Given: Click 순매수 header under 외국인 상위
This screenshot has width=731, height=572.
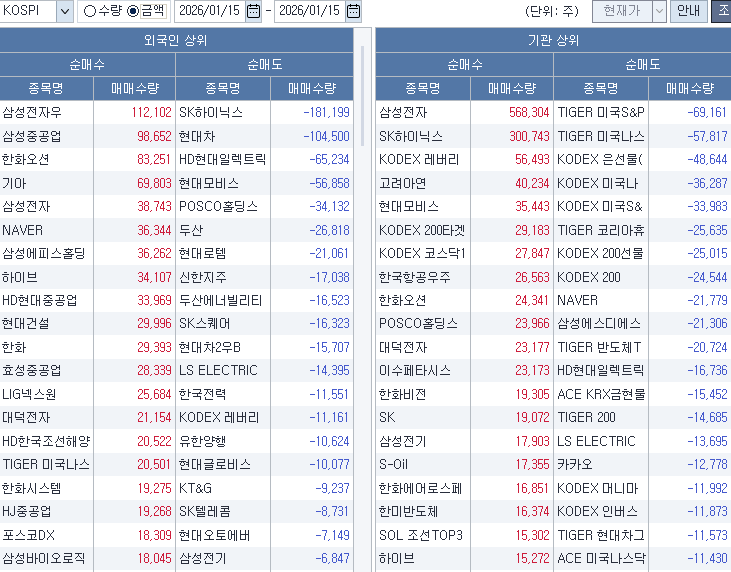Looking at the screenshot, I should coord(87,64).
